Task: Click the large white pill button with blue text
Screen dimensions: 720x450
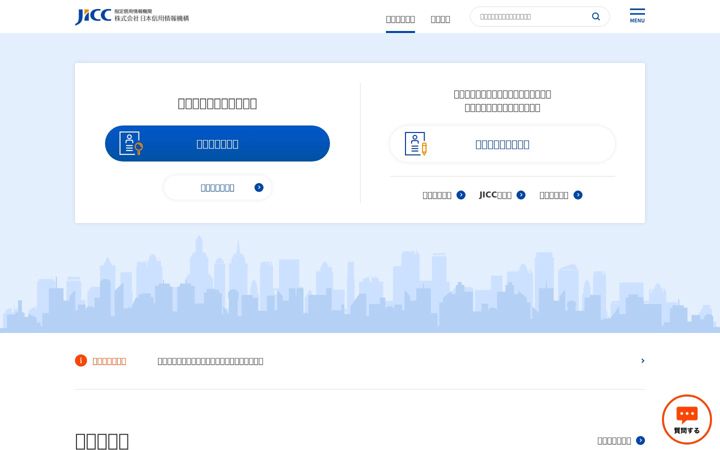Action: [x=502, y=144]
